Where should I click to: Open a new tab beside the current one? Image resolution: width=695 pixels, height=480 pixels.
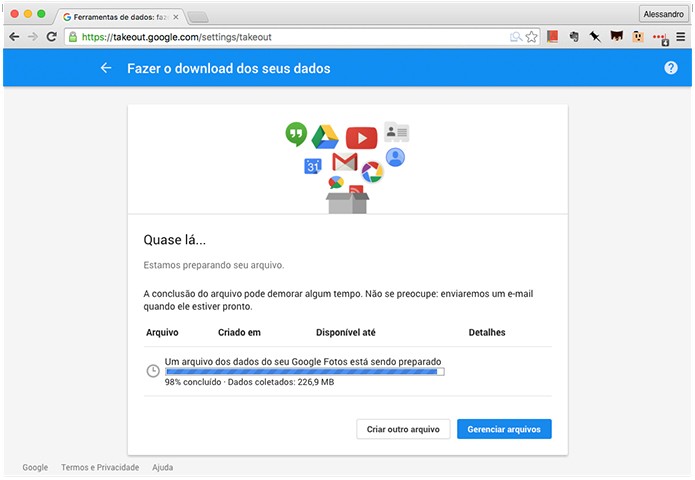[198, 17]
